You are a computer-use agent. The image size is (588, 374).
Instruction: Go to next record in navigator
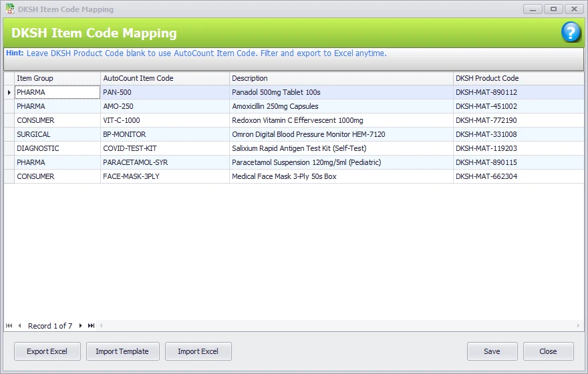pos(80,326)
